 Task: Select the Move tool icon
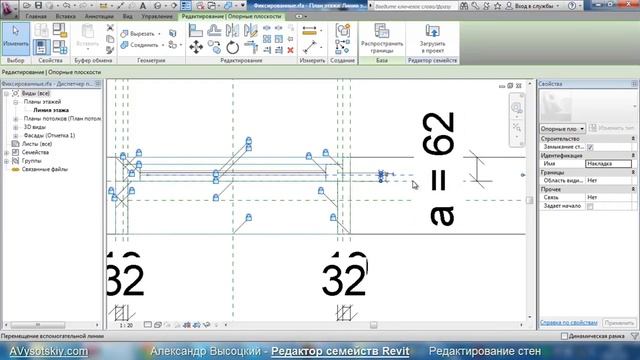click(x=196, y=47)
